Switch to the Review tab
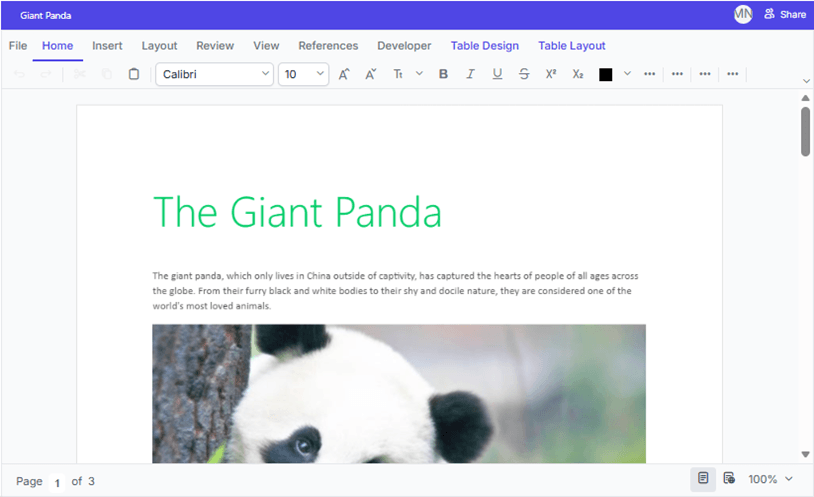814x497 pixels. pos(215,46)
